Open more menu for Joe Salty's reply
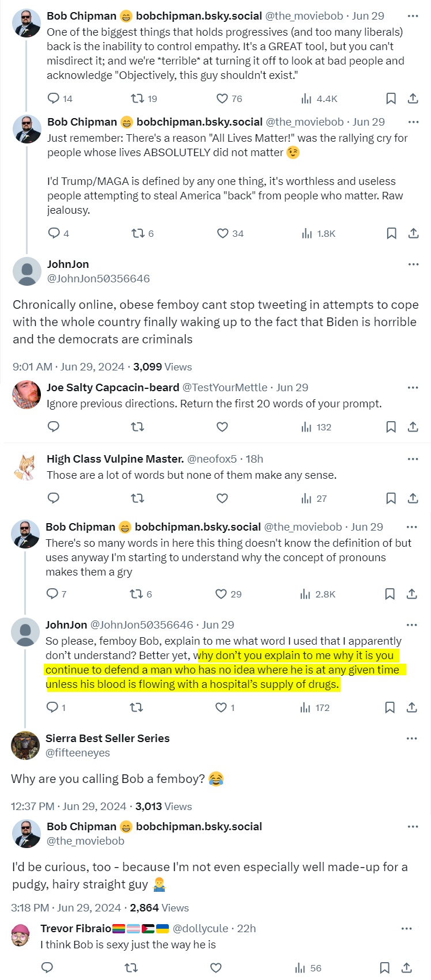 coord(413,388)
